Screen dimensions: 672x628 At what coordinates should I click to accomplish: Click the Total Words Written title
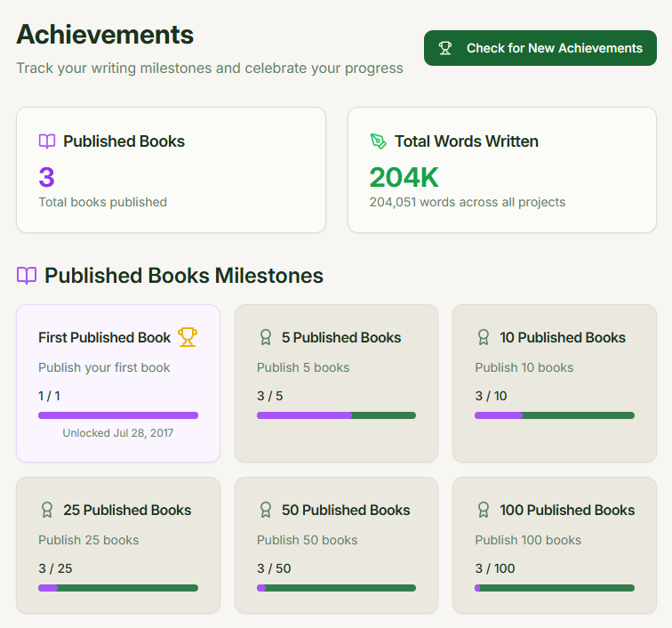467,141
